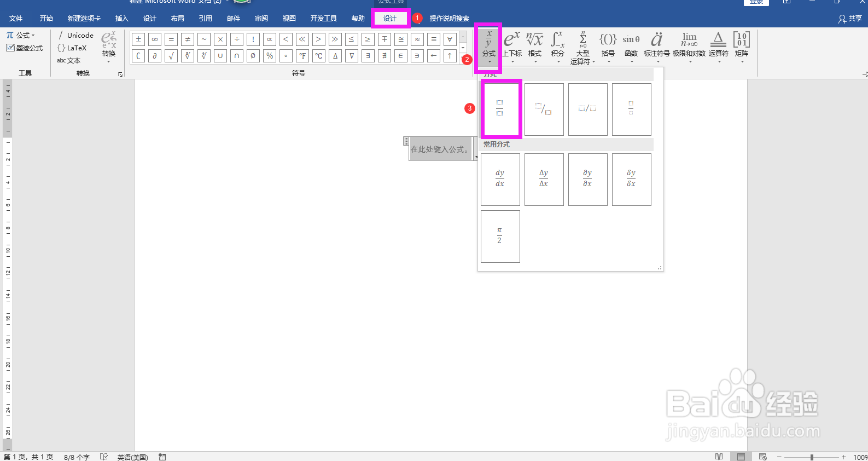Open the 上下标 script menu
868x461 pixels.
512,47
